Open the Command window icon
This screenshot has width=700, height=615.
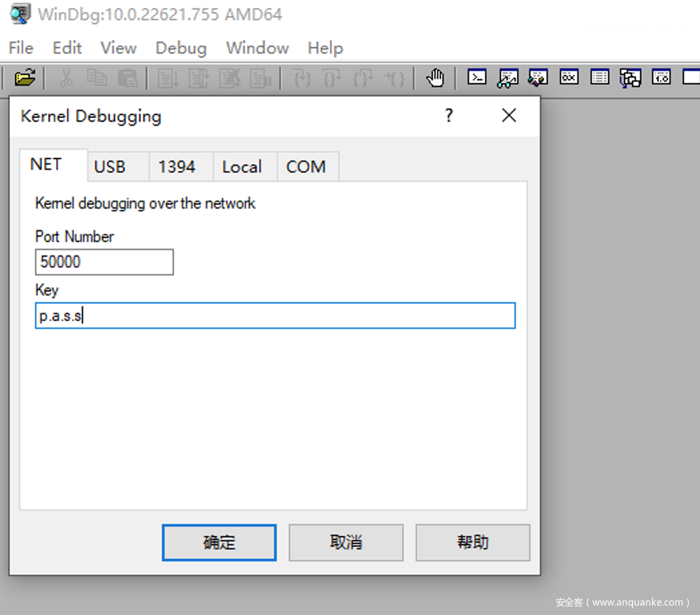click(x=477, y=78)
